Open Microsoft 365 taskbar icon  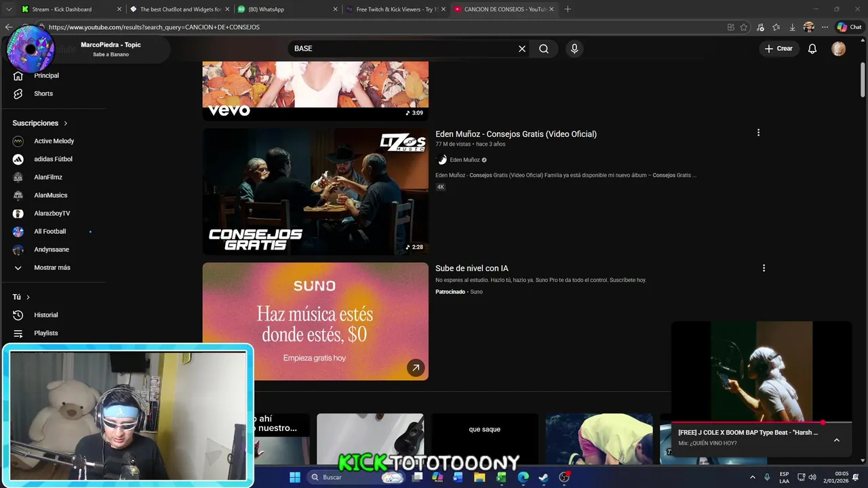(437, 477)
